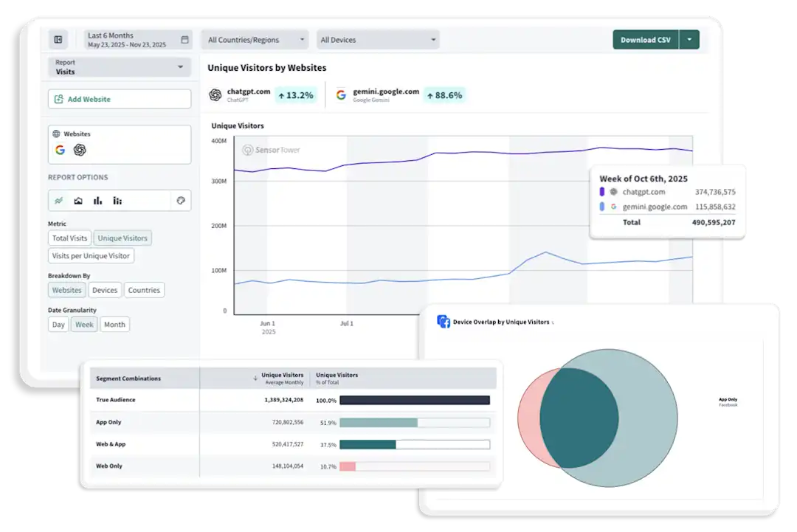
Task: Click the Device Overlap by Unique Visitors title
Action: point(501,322)
